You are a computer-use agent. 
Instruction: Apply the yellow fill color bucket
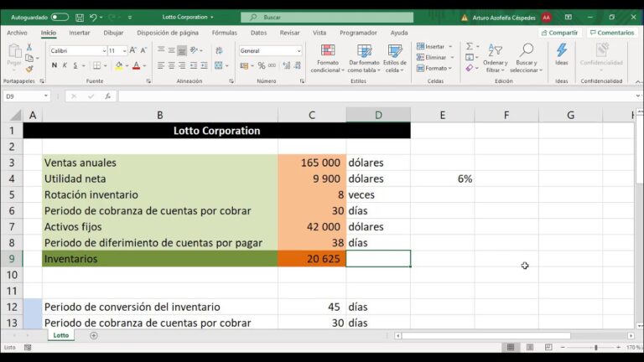tap(119, 65)
